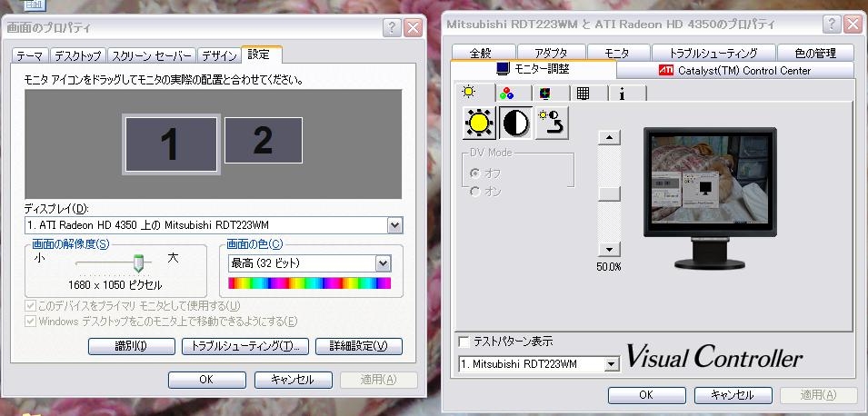Click the Visual Controller logo text
Viewport: 868px width, 416px height.
(x=714, y=357)
